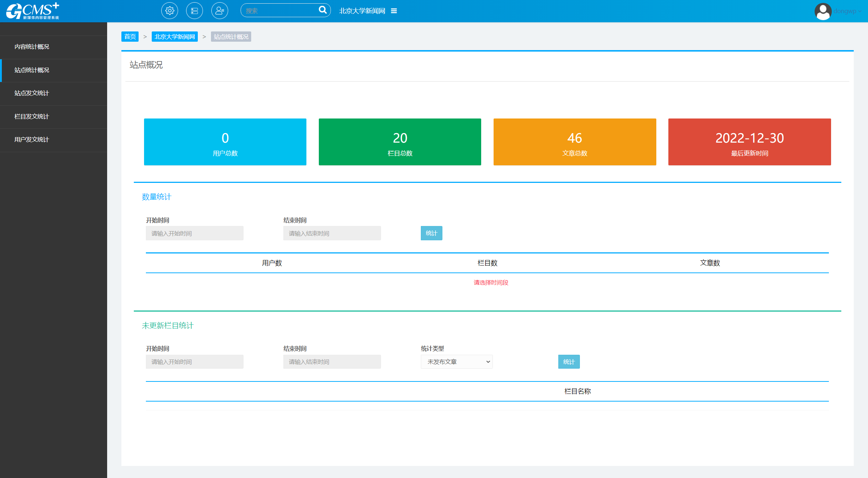Click the 首页 breadcrumb link
Image resolution: width=868 pixels, height=478 pixels.
[x=130, y=37]
